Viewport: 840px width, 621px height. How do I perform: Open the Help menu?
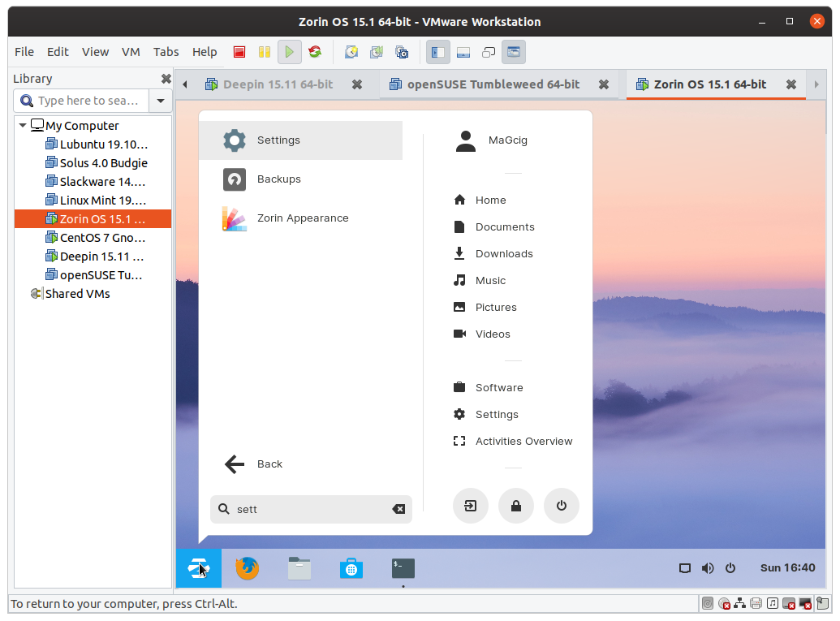[205, 52]
